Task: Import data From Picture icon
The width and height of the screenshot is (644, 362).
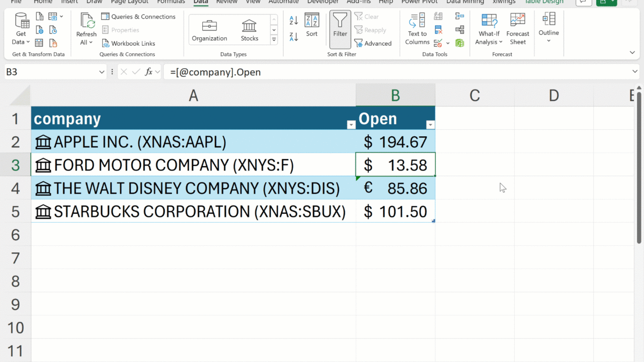Action: [53, 17]
